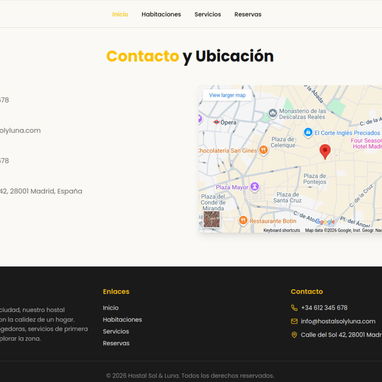Click 28001 Madrid, España address text
The image size is (382, 382).
[x=46, y=191]
